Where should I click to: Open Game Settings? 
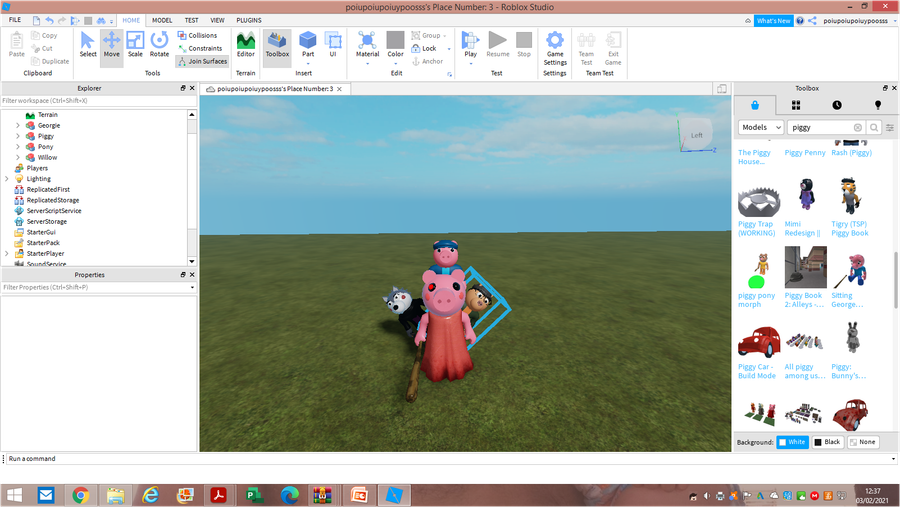point(555,48)
